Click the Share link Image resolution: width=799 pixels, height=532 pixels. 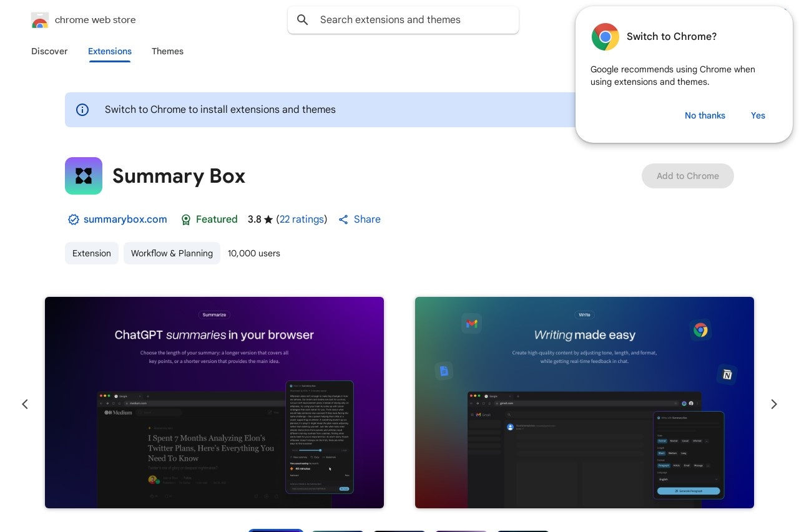tap(367, 219)
